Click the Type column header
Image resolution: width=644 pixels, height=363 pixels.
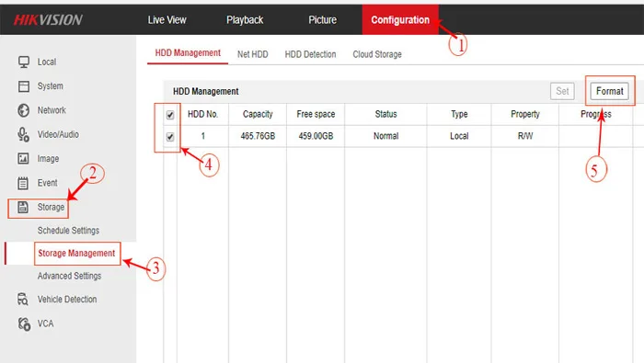click(459, 114)
